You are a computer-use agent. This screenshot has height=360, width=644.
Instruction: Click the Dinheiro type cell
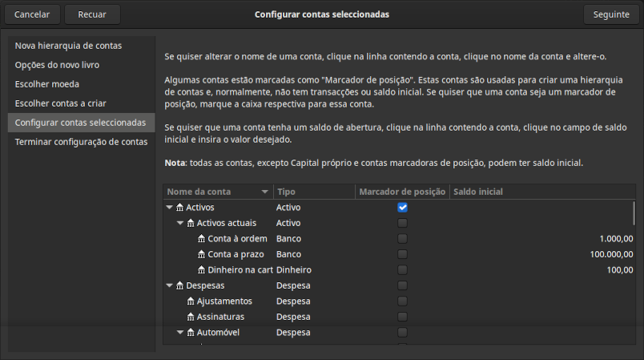click(x=294, y=270)
